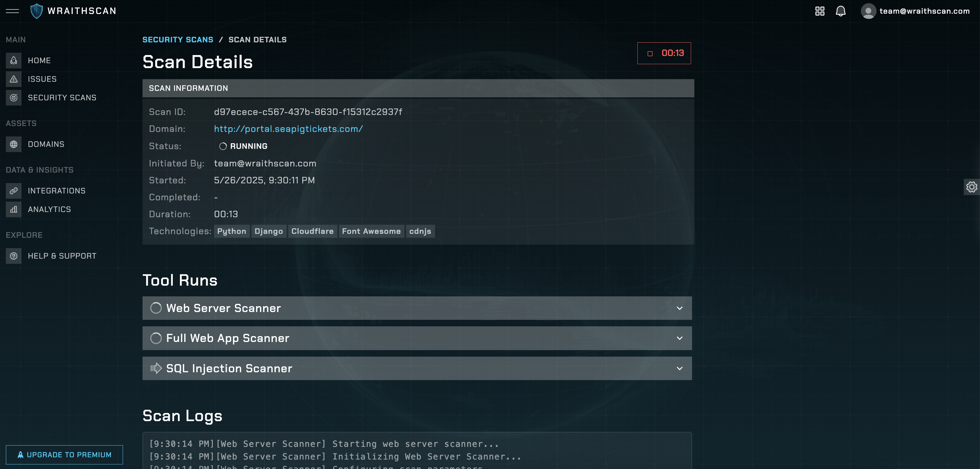Open the notifications bell
Image resolution: width=980 pixels, height=469 pixels.
[x=841, y=11]
